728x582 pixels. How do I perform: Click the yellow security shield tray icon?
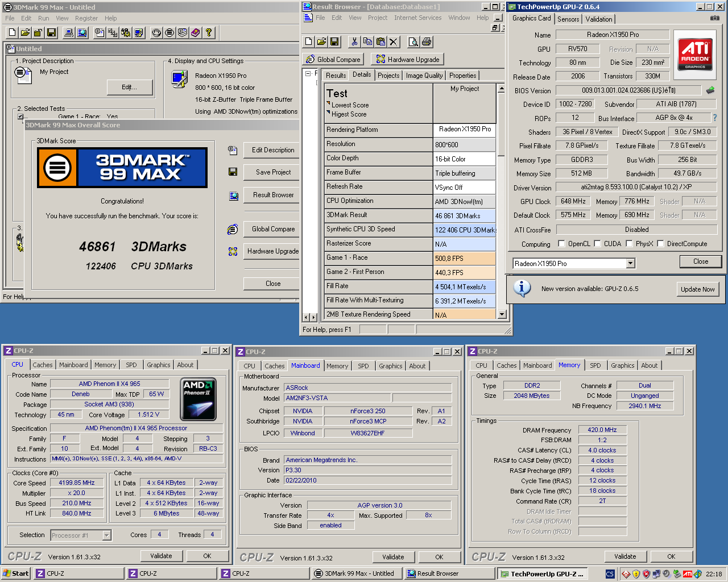(636, 574)
